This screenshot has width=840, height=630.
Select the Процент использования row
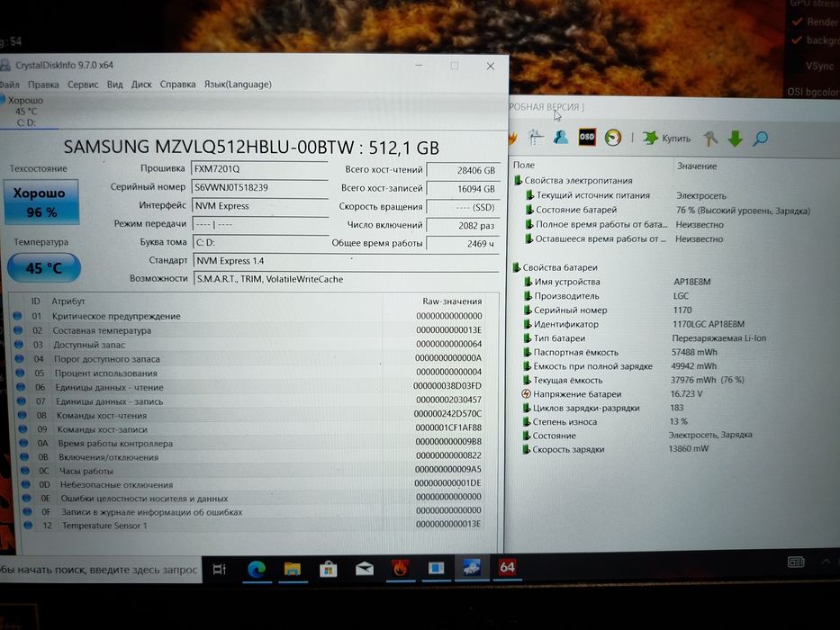click(x=249, y=373)
